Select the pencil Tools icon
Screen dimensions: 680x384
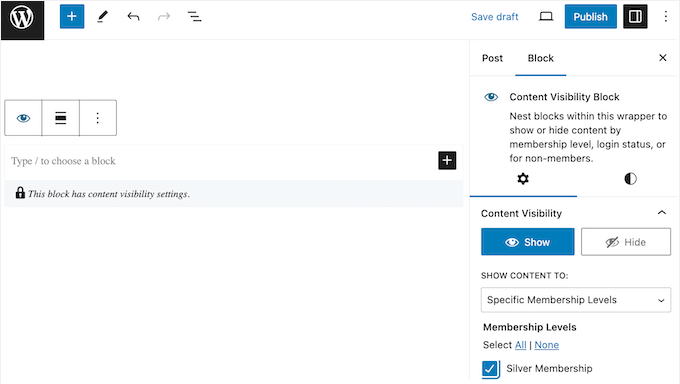tap(102, 16)
